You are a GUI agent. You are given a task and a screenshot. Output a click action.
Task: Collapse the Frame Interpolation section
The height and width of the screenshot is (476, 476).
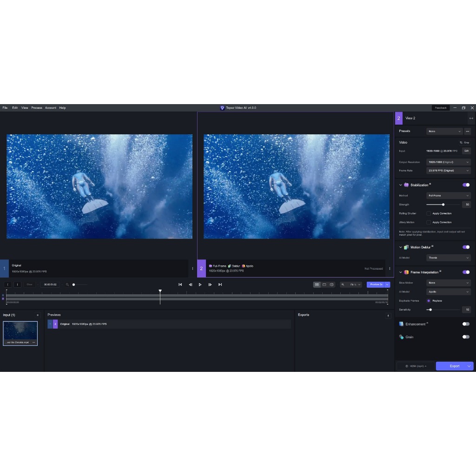[400, 272]
